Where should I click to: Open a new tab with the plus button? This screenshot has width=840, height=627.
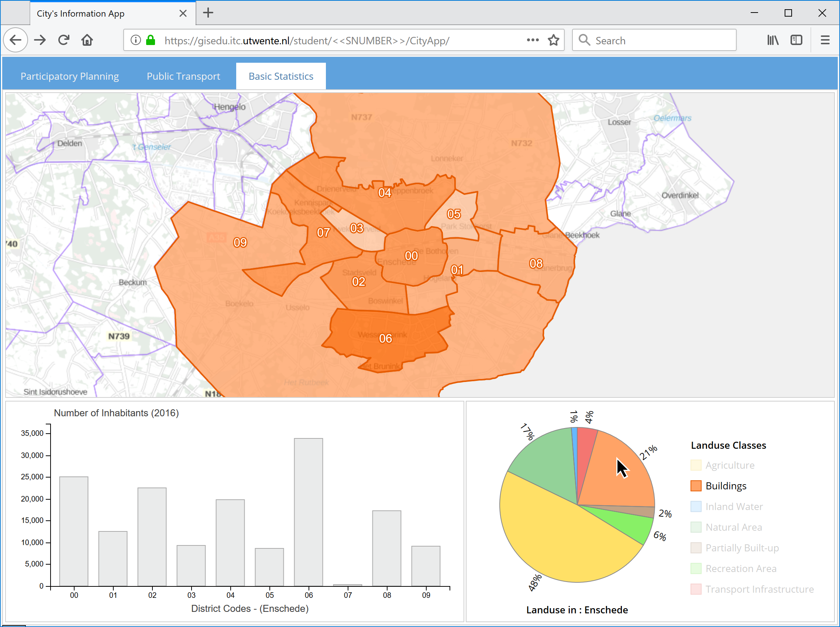pyautogui.click(x=208, y=13)
